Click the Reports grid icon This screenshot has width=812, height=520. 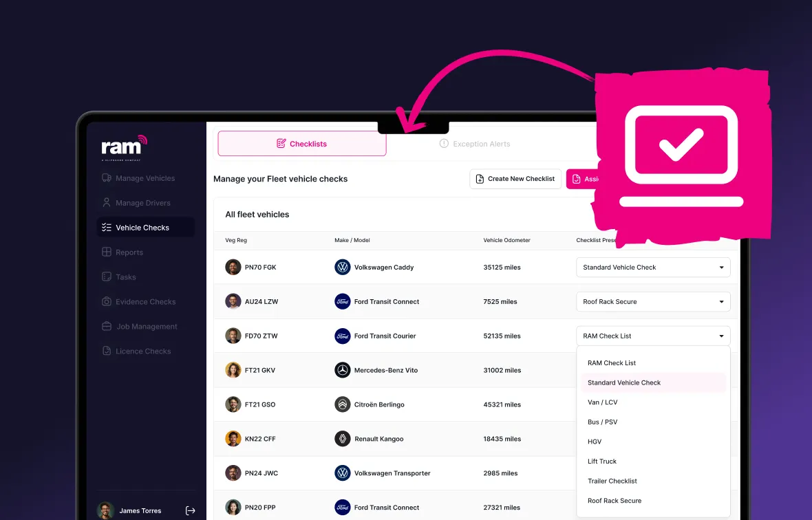[107, 252]
